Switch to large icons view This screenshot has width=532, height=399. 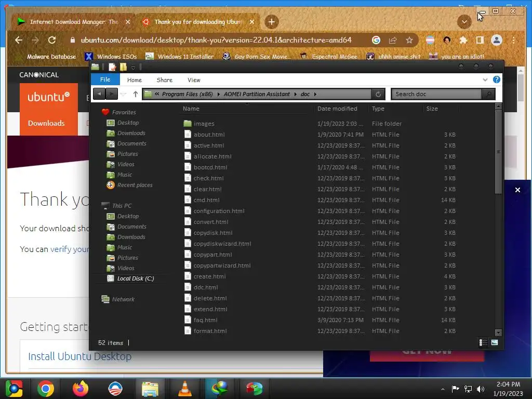[x=495, y=343]
